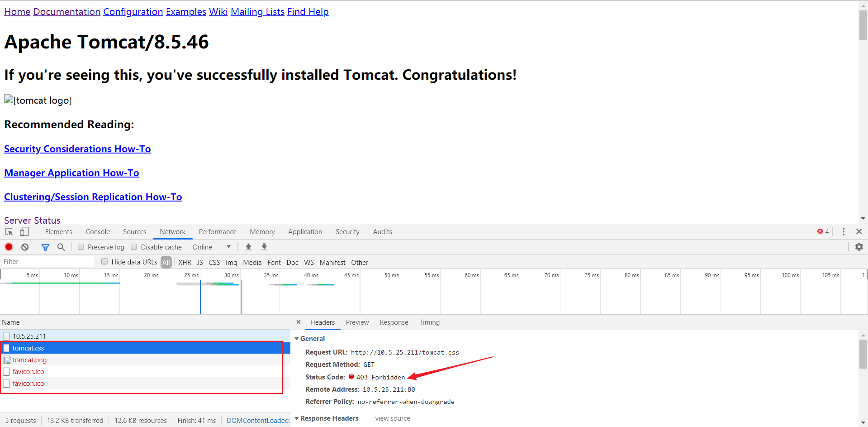Close the DevTools panel
This screenshot has height=427, width=868.
859,231
